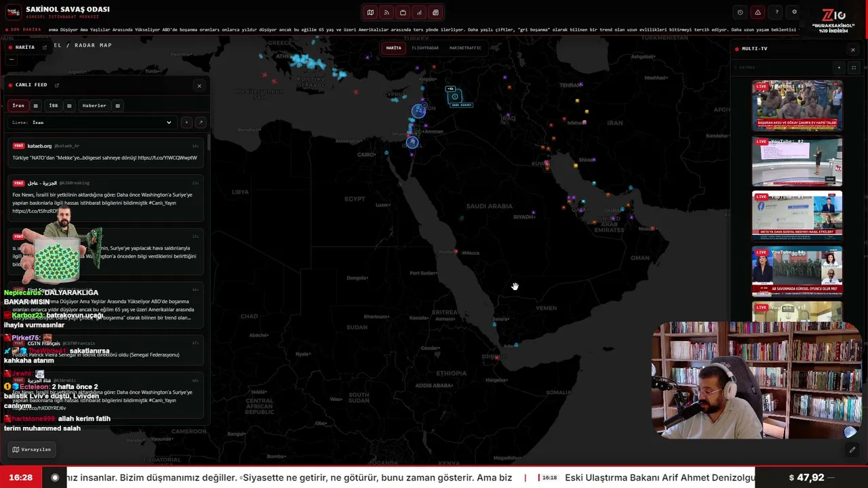Click the CANLI FEED scrollbar

(208, 142)
